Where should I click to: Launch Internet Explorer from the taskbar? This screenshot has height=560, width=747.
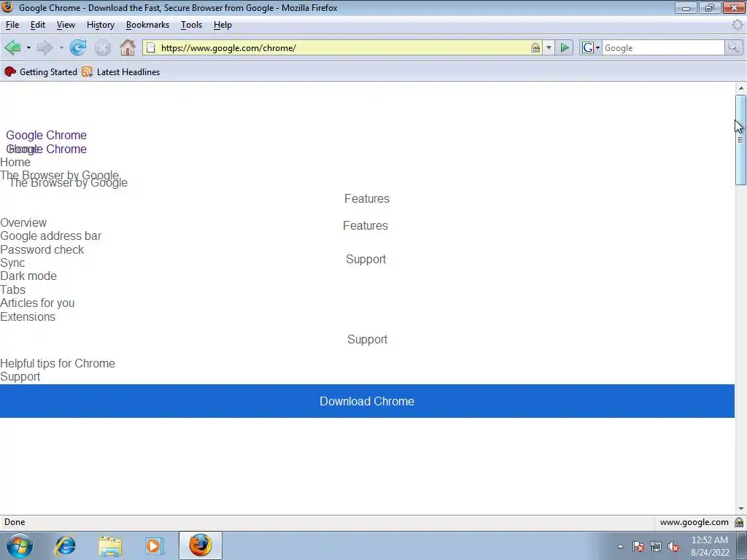[x=65, y=545]
